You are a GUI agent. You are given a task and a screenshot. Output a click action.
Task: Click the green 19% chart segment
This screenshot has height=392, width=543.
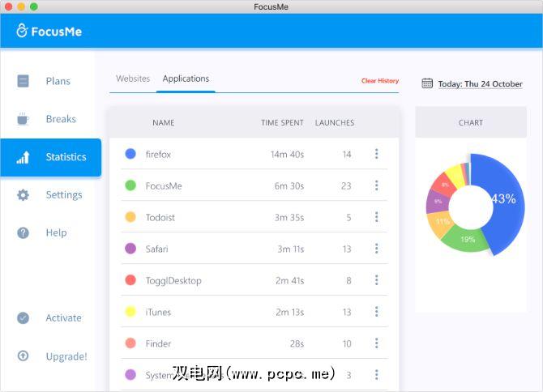click(466, 240)
